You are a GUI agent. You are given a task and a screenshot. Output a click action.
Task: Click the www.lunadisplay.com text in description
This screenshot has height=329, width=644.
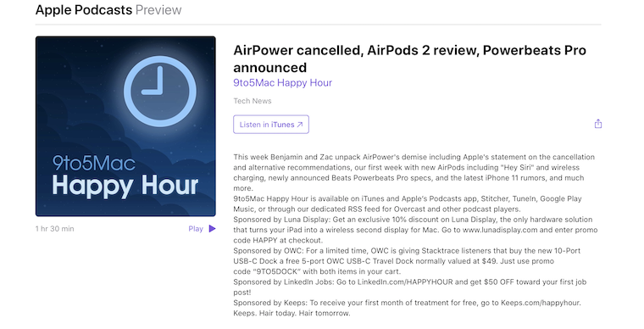(500, 230)
